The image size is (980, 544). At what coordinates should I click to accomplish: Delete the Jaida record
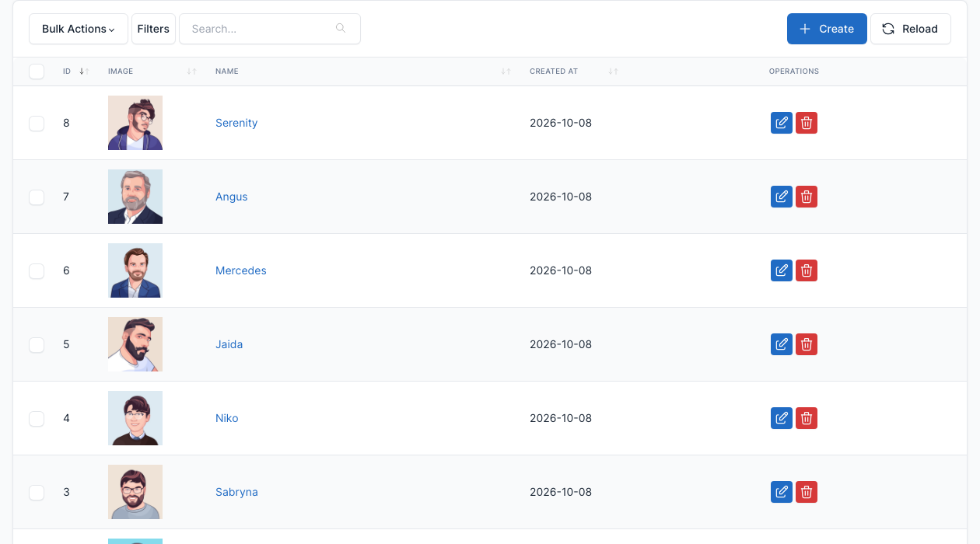pos(807,344)
